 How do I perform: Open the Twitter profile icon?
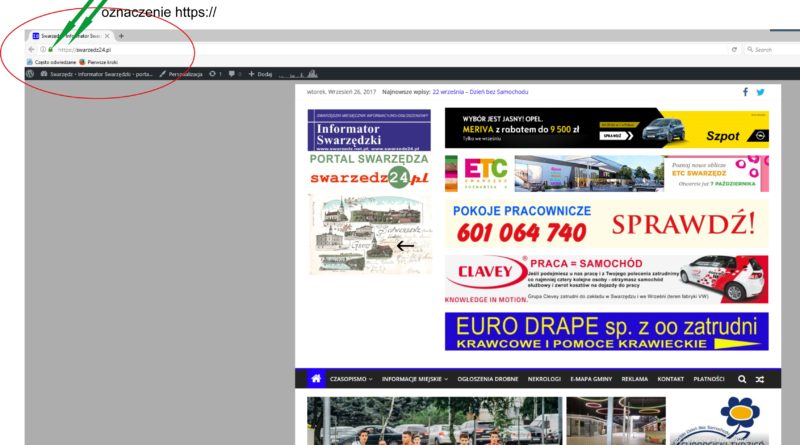coord(760,92)
